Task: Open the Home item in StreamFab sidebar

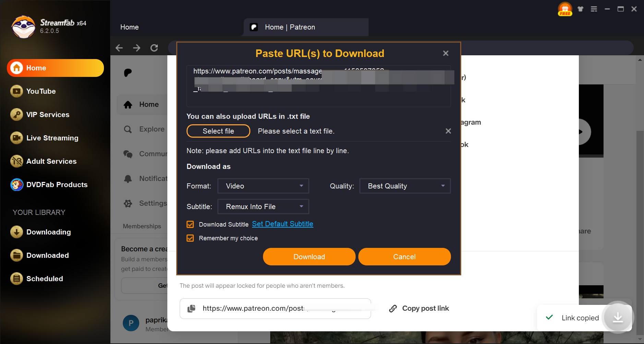Action: [x=55, y=68]
